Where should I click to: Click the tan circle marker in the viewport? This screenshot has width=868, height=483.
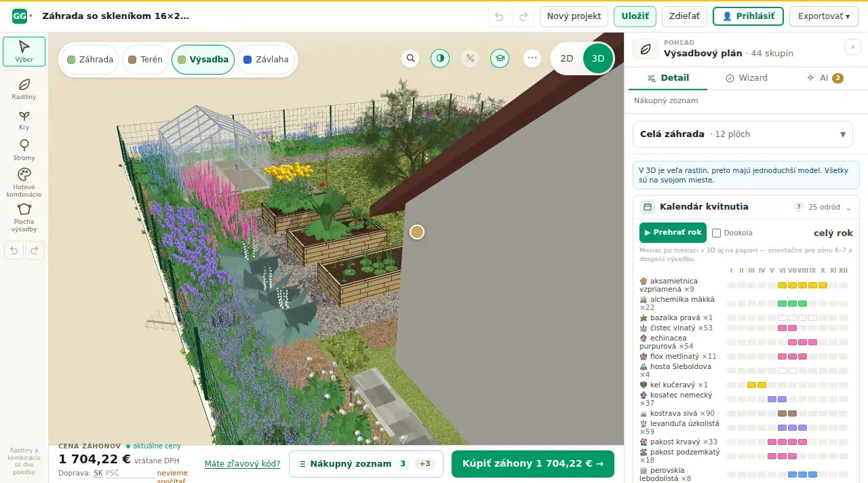pos(417,232)
